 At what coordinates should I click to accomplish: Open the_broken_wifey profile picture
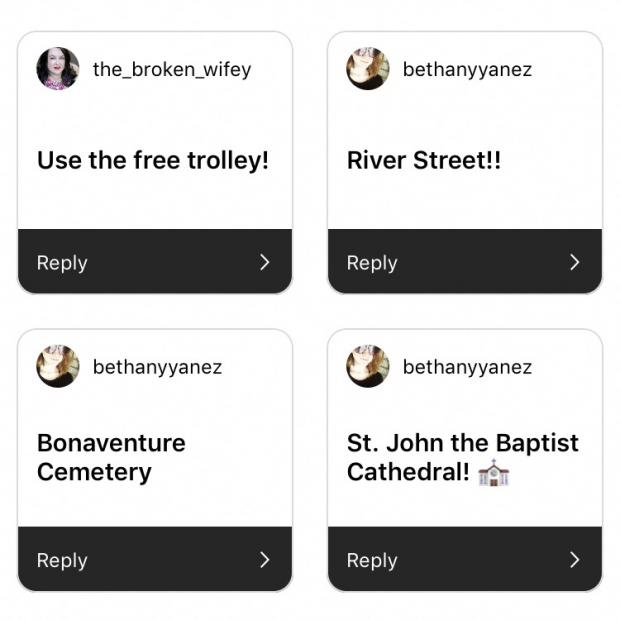[58, 69]
